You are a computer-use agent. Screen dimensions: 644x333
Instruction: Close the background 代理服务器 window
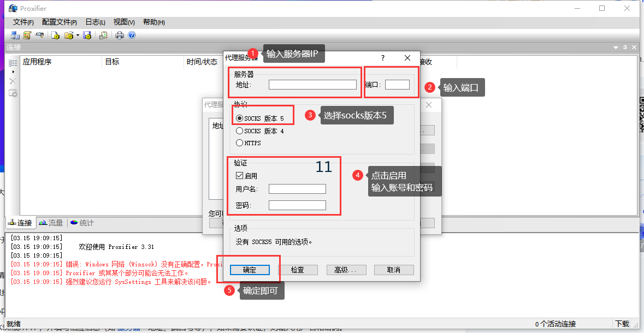point(429,105)
